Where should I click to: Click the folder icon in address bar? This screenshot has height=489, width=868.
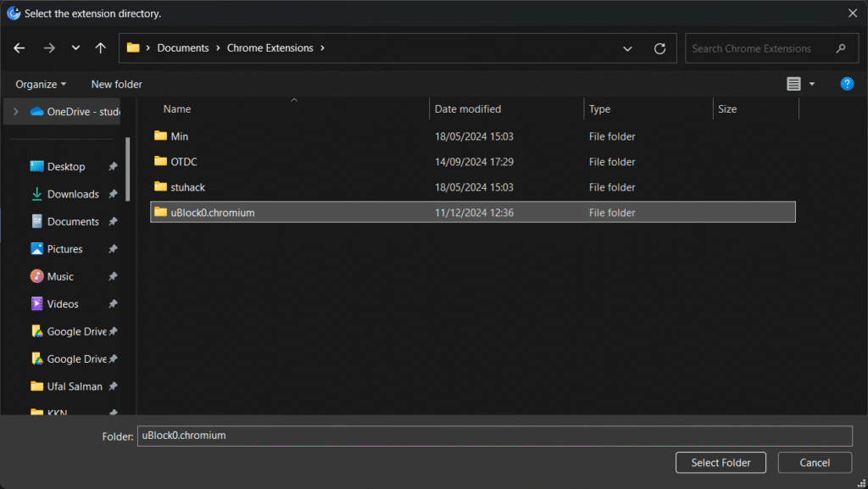coord(133,47)
